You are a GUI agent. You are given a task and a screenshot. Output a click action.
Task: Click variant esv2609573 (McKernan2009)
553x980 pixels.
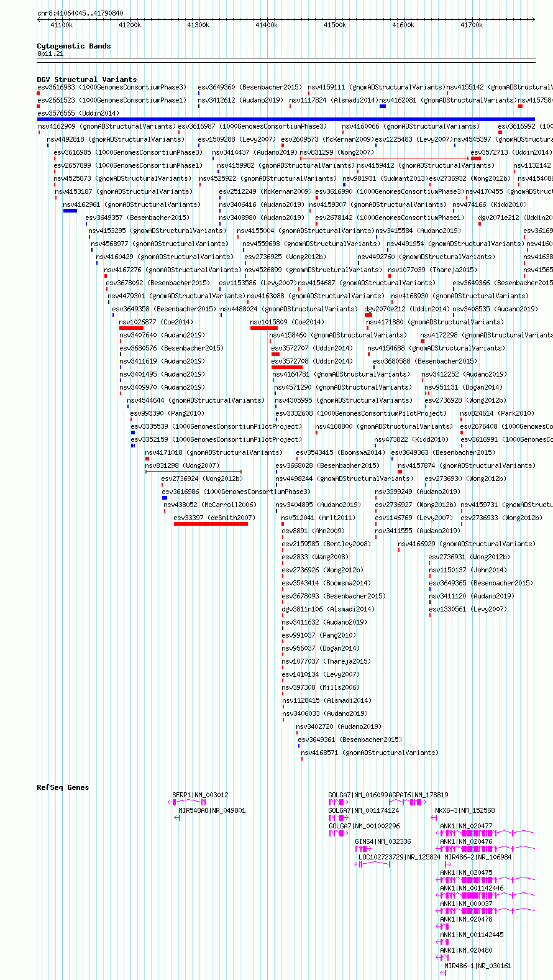(327, 139)
